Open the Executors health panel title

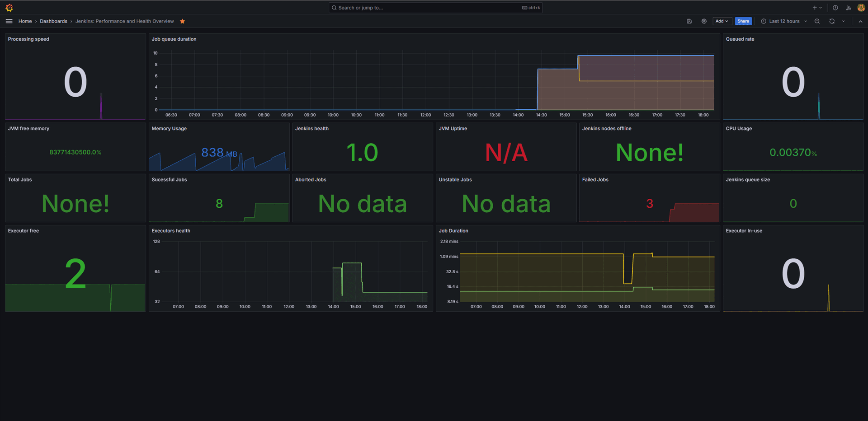click(171, 231)
